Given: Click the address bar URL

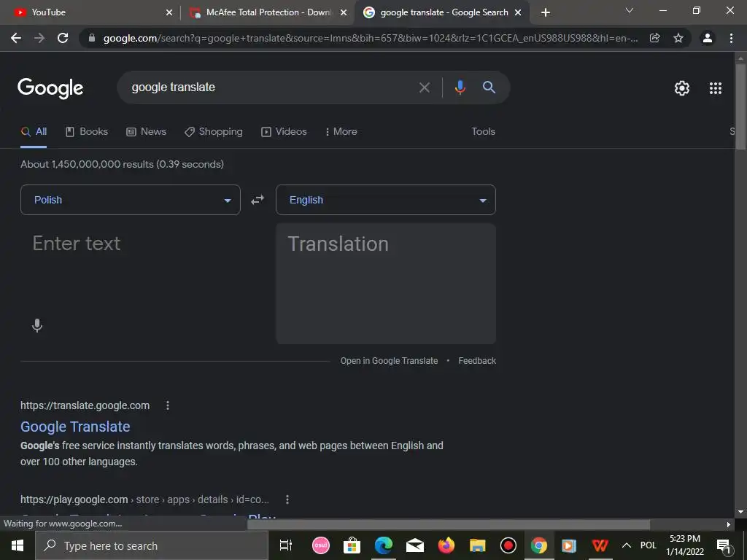Looking at the screenshot, I should 370,38.
